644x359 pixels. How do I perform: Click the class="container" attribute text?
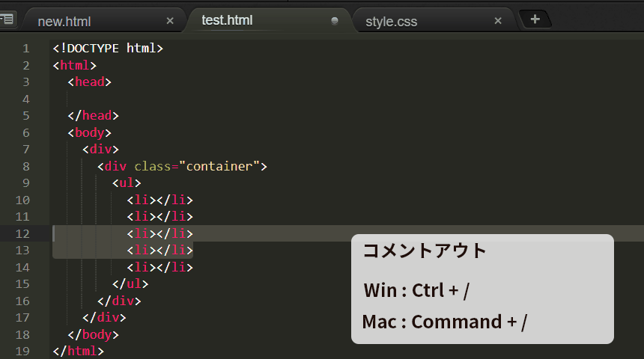(x=197, y=166)
